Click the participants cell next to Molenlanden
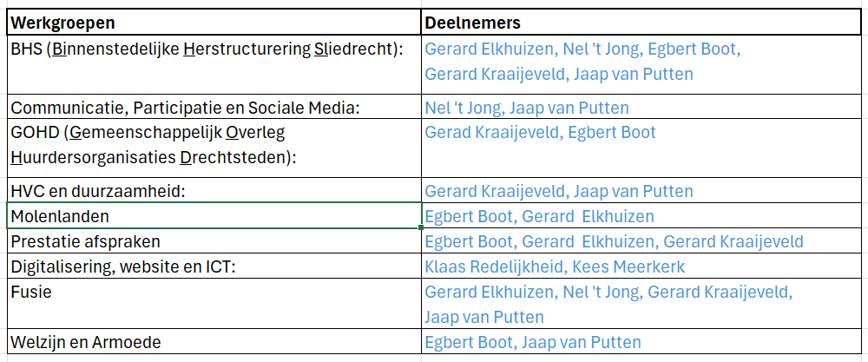This screenshot has width=868, height=362. click(642, 216)
